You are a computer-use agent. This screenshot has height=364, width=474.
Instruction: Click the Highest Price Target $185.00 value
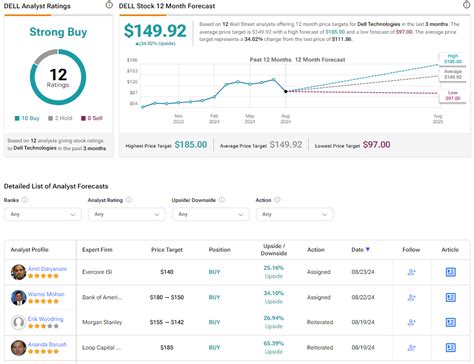191,145
